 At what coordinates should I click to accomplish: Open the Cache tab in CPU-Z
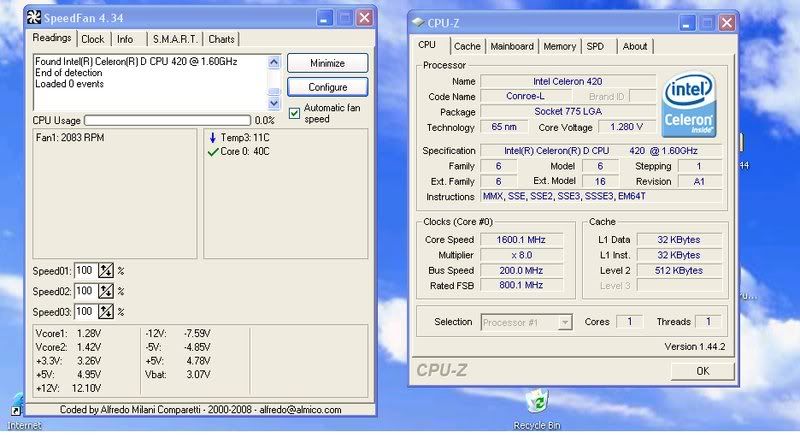pos(467,46)
